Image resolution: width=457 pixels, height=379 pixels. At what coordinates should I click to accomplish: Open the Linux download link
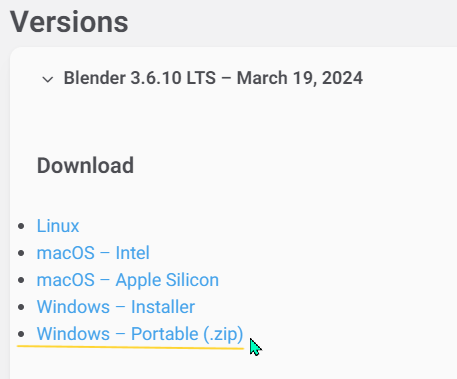tap(58, 226)
